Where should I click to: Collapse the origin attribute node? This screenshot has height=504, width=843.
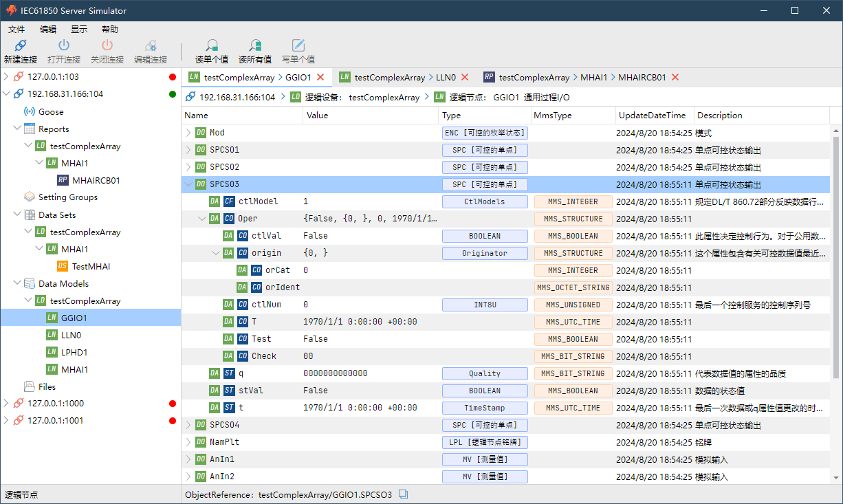[217, 253]
